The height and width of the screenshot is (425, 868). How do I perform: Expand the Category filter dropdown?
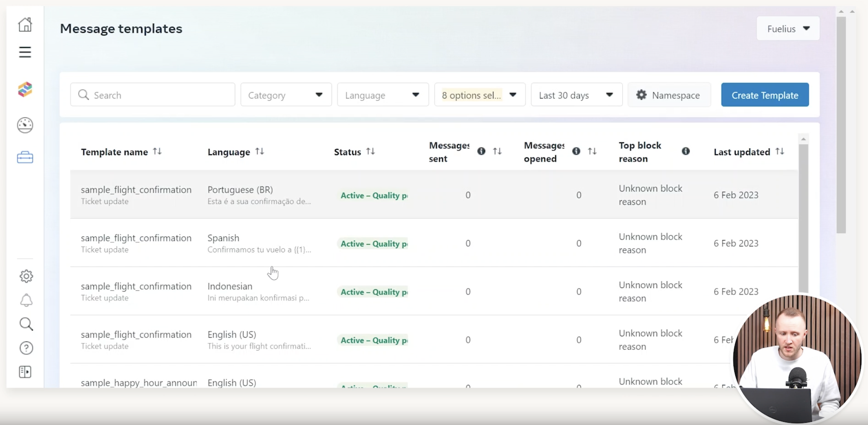coord(286,95)
